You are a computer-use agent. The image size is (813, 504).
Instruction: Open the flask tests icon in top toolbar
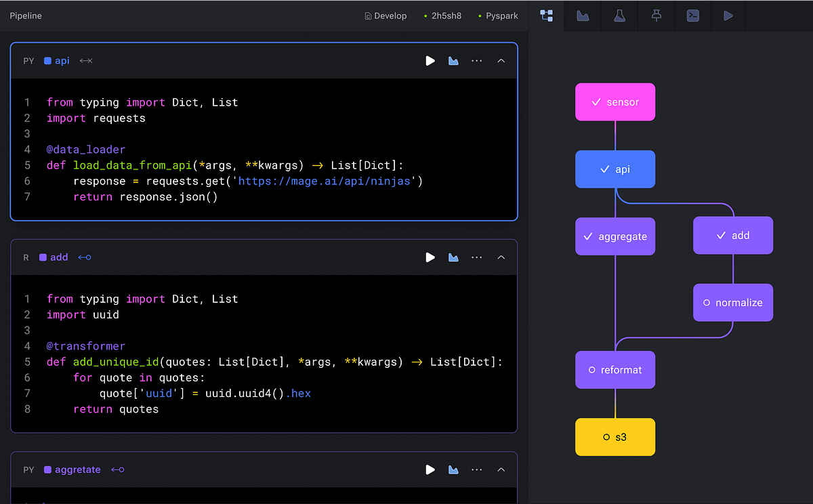point(620,15)
